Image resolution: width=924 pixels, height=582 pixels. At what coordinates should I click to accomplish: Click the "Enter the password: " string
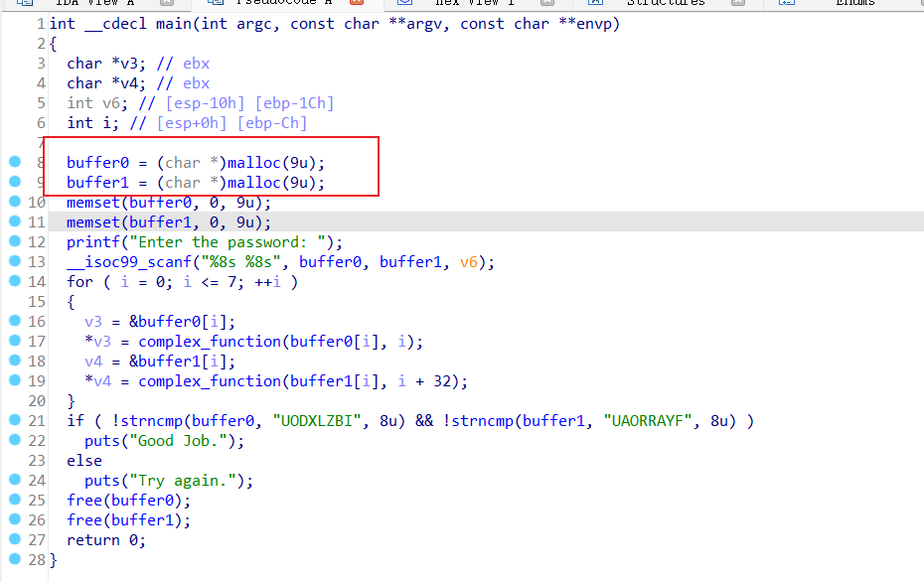pyautogui.click(x=228, y=242)
